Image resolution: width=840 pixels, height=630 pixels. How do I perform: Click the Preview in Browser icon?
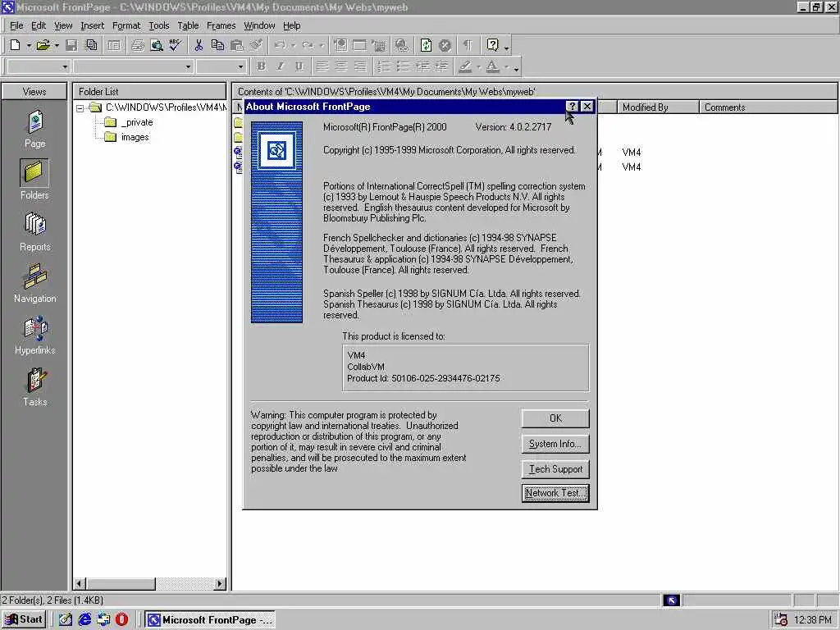tap(157, 46)
